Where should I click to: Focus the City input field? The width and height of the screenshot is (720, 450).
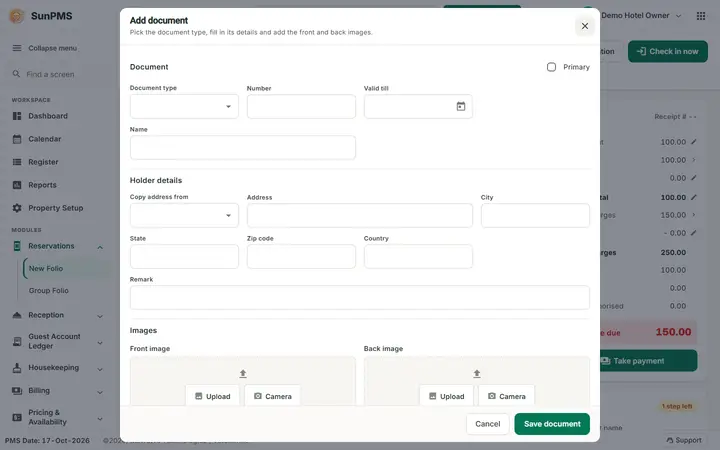(x=535, y=215)
